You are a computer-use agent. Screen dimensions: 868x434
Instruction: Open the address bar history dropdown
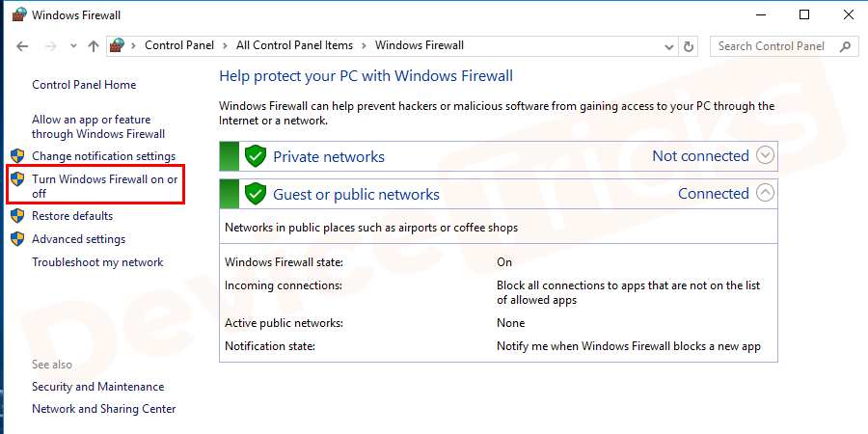[x=668, y=46]
